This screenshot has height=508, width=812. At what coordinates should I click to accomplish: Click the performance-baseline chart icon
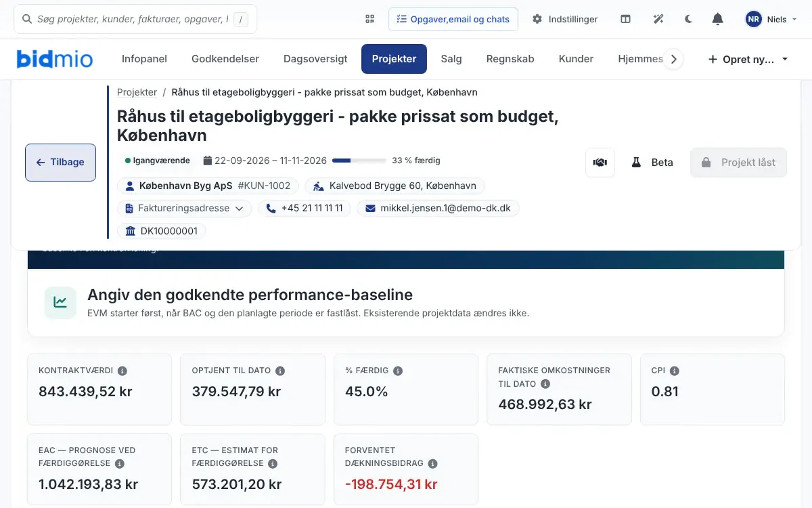[60, 303]
